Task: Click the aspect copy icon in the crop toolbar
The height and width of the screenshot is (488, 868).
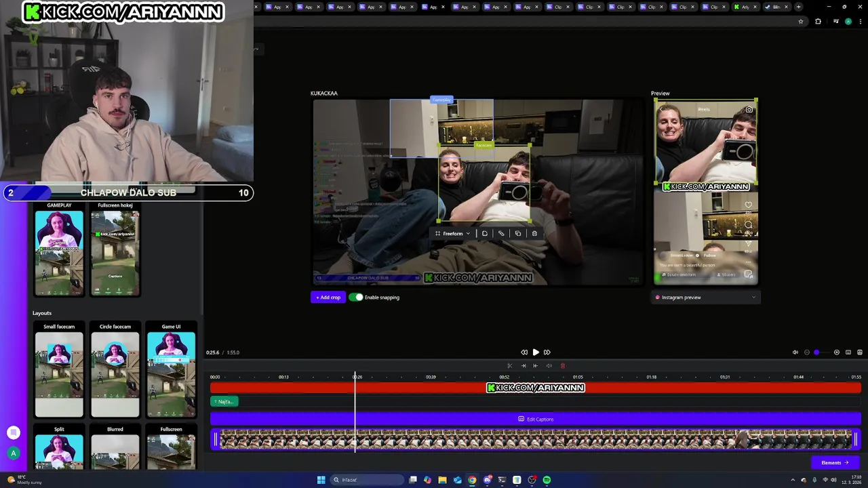Action: coord(484,233)
